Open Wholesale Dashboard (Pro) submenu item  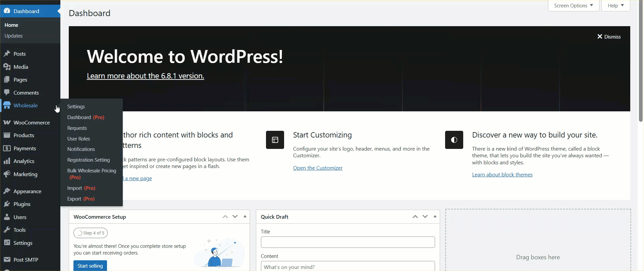[86, 117]
